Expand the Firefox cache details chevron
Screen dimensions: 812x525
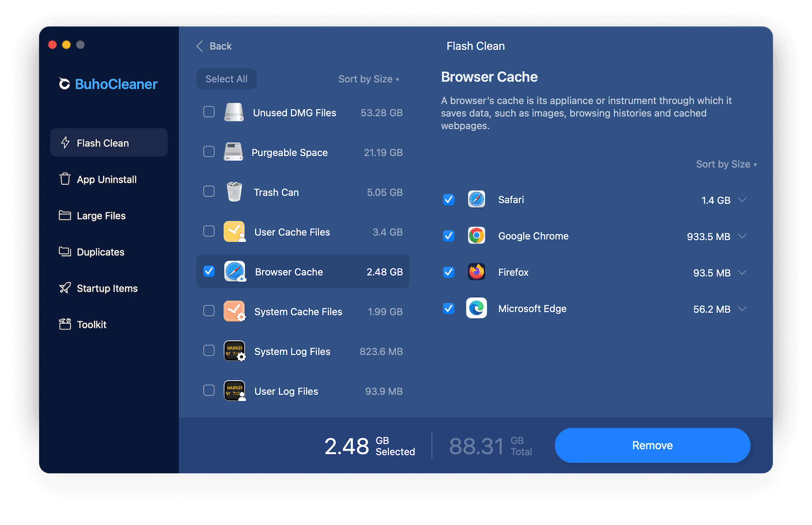(742, 272)
